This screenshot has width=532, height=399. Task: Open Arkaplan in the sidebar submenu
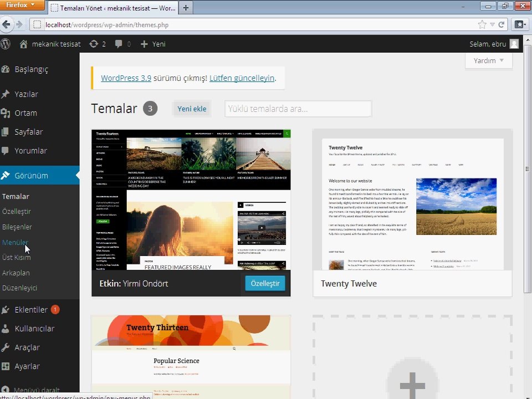[16, 273]
